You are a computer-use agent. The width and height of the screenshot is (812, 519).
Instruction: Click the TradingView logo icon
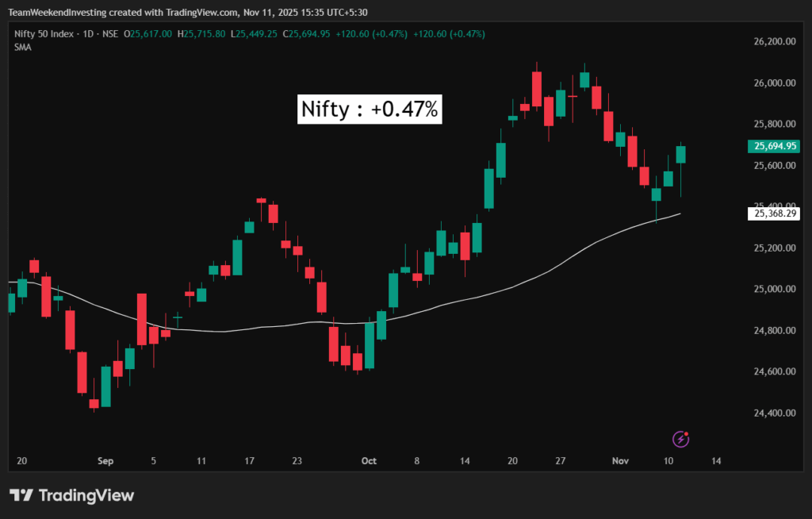(x=22, y=496)
